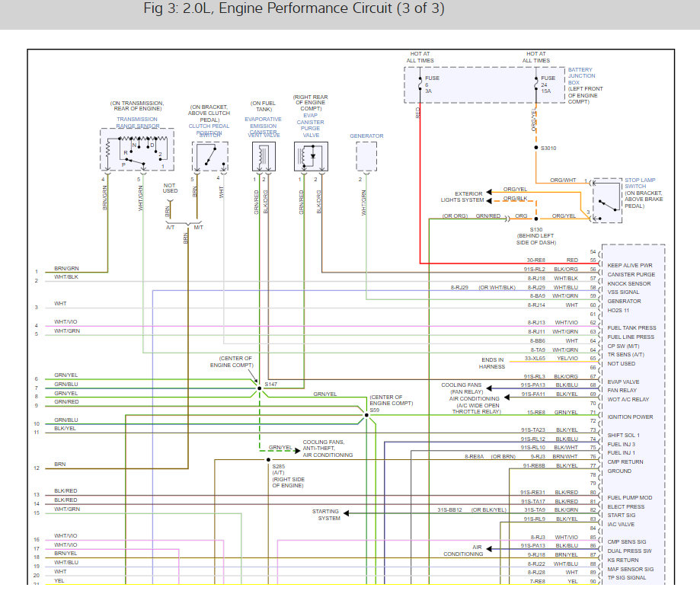Click the VSS SIGNAL pin label
The width and height of the screenshot is (700, 594).
(x=623, y=292)
